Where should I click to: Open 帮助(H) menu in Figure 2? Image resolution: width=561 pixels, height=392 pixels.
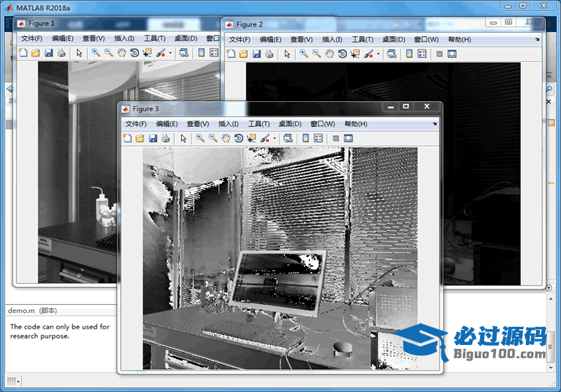click(459, 39)
